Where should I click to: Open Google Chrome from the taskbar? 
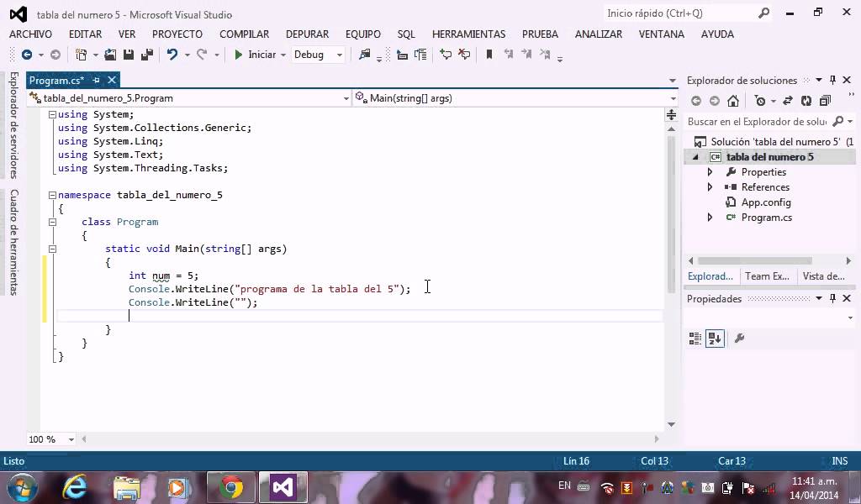click(231, 487)
